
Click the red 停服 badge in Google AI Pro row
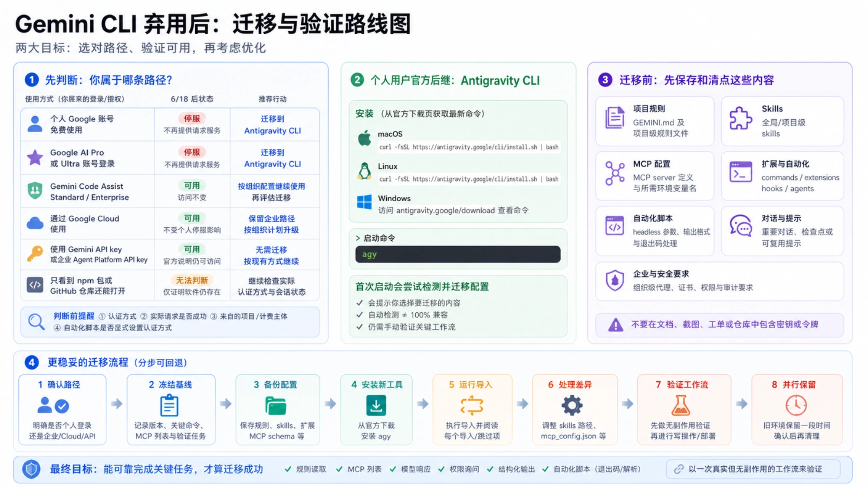point(192,152)
